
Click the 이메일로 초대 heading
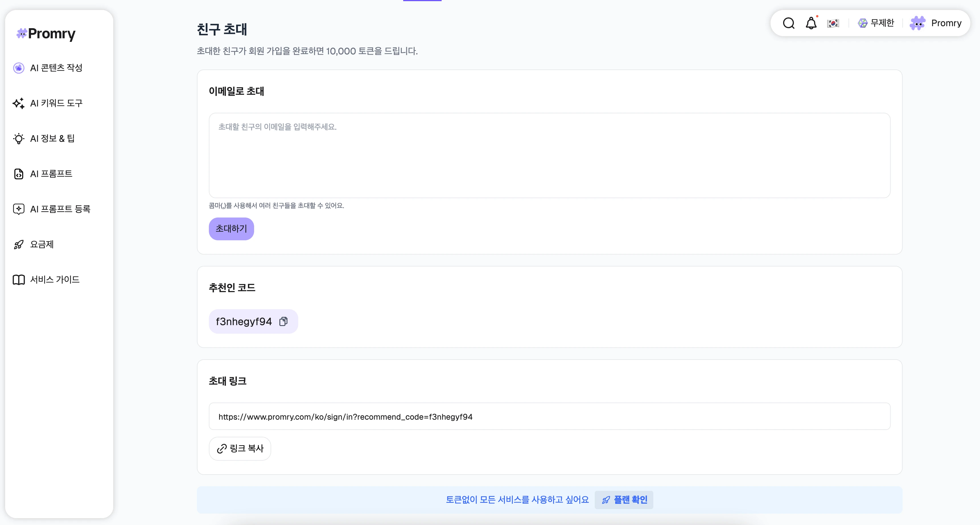click(x=237, y=91)
